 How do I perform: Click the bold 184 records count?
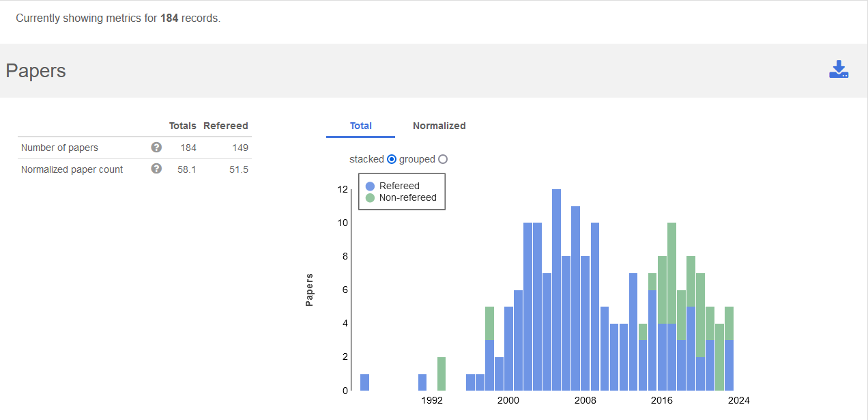[x=169, y=18]
